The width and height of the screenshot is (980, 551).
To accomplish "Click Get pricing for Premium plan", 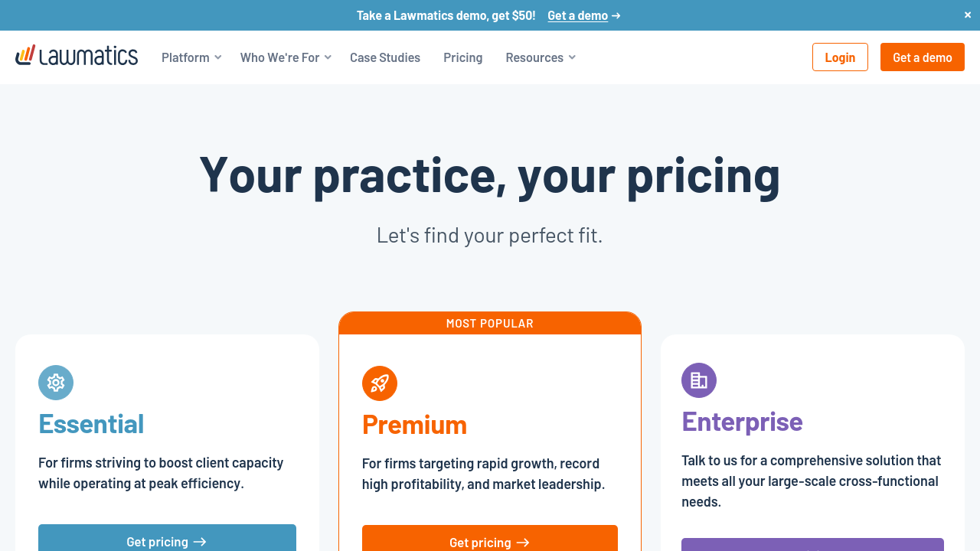I will click(x=490, y=540).
